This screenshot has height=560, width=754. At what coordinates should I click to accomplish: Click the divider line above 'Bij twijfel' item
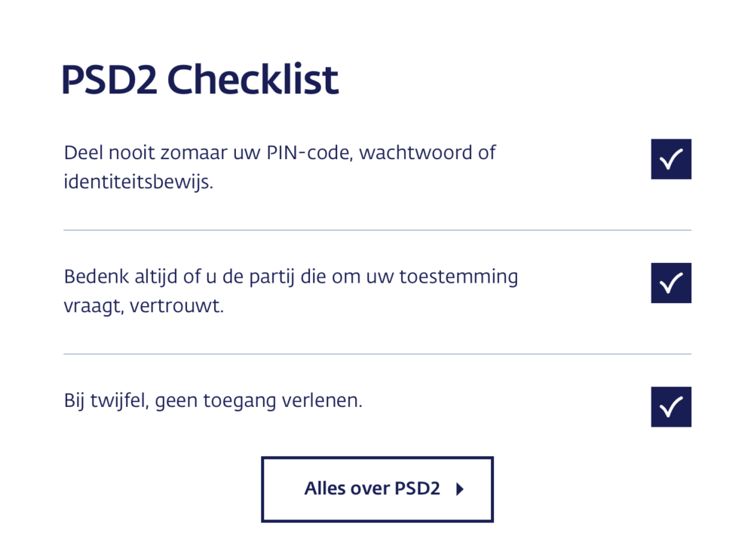378,354
